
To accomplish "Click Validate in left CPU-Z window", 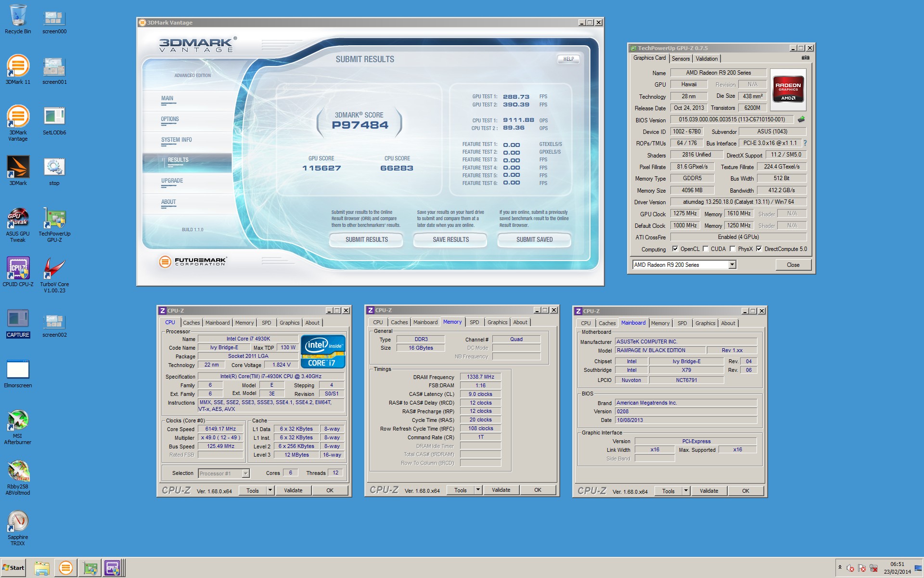I will [293, 490].
